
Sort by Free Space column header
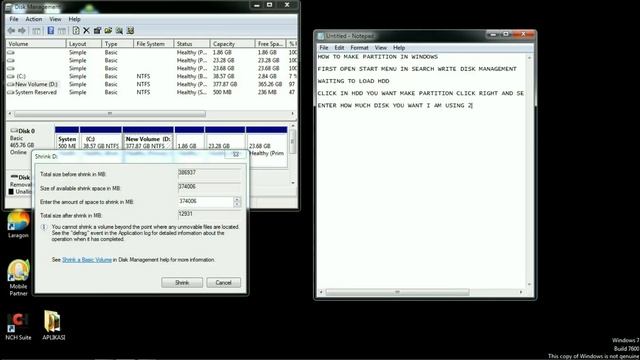point(270,44)
